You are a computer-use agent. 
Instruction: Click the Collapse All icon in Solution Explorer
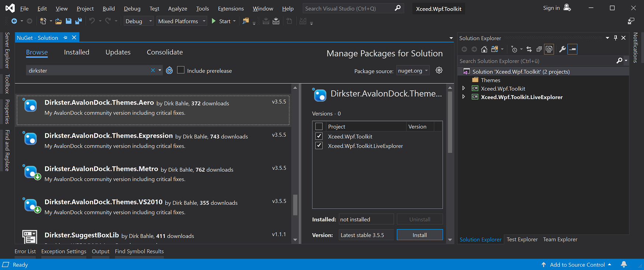(x=539, y=49)
